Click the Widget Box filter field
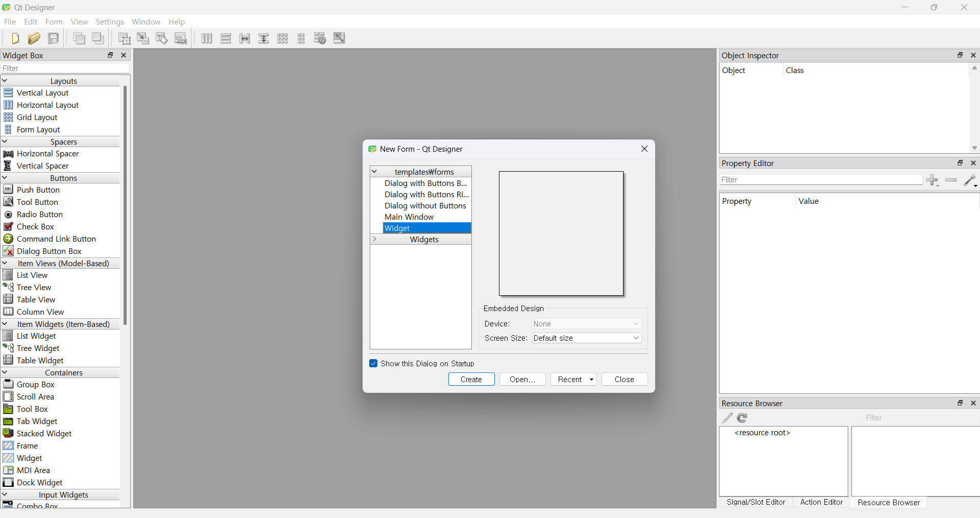This screenshot has height=518, width=980. tap(65, 68)
